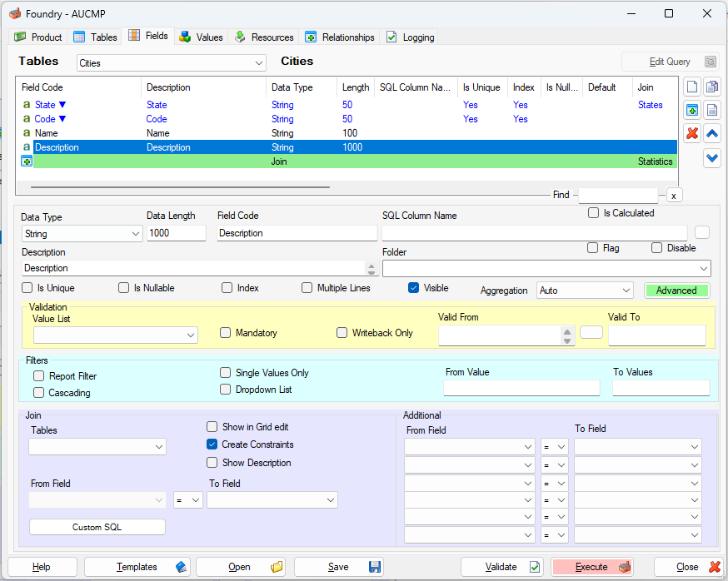
Task: Click the Edit Query button
Action: [x=671, y=62]
